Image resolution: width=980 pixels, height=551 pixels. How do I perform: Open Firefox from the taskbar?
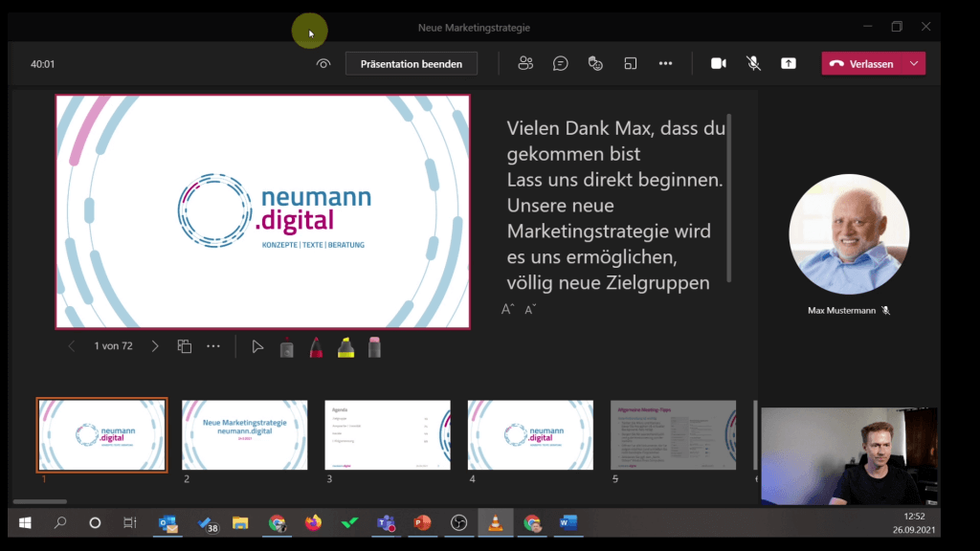[x=313, y=523]
